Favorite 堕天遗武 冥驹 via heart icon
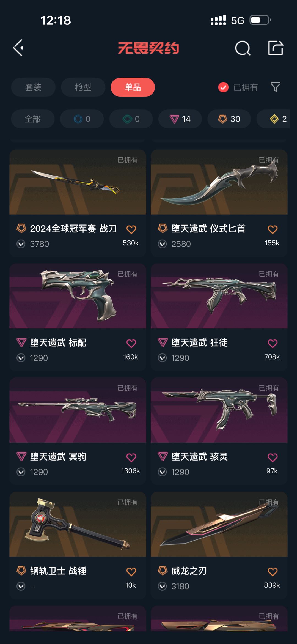 pos(131,457)
